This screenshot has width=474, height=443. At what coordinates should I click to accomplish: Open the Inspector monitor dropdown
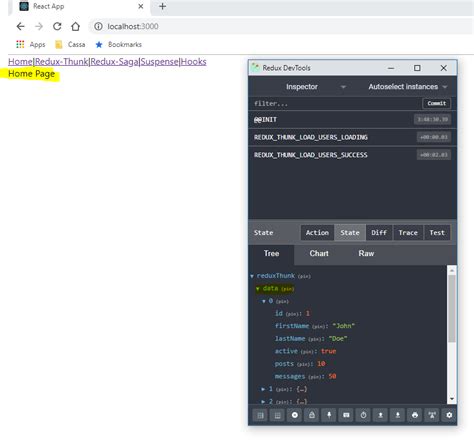[316, 87]
